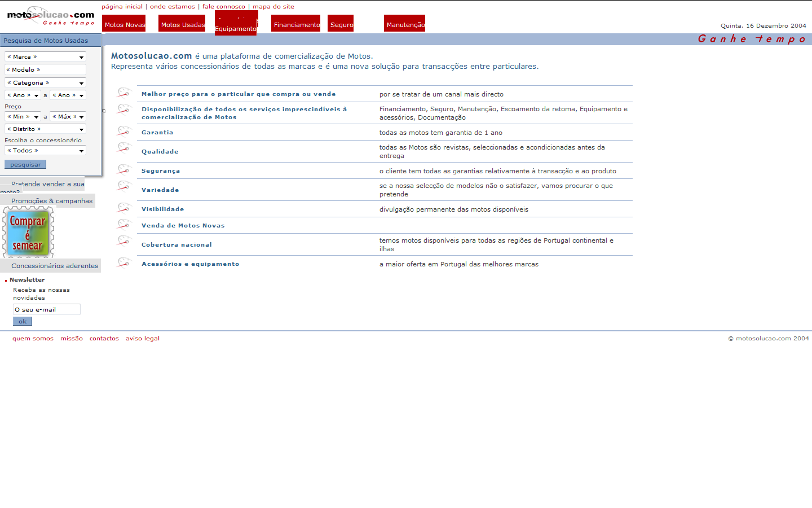Click the newsletter e-mail input field

46,309
